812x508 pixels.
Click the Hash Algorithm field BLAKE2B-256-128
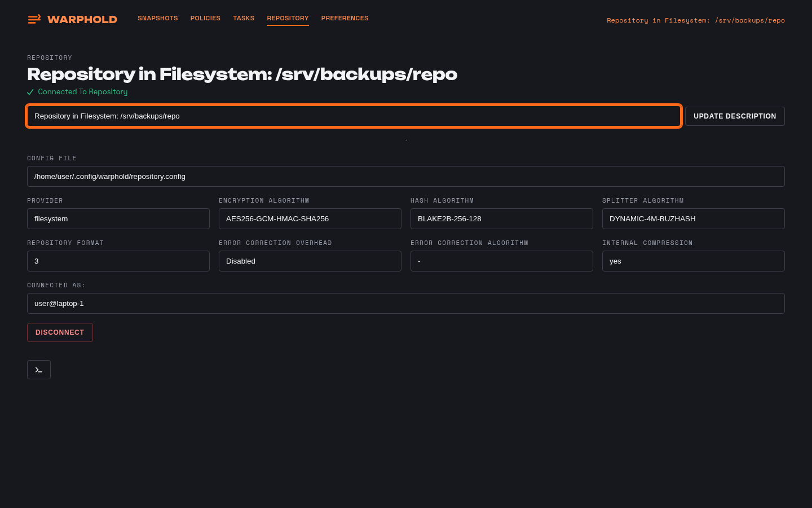[x=502, y=219]
